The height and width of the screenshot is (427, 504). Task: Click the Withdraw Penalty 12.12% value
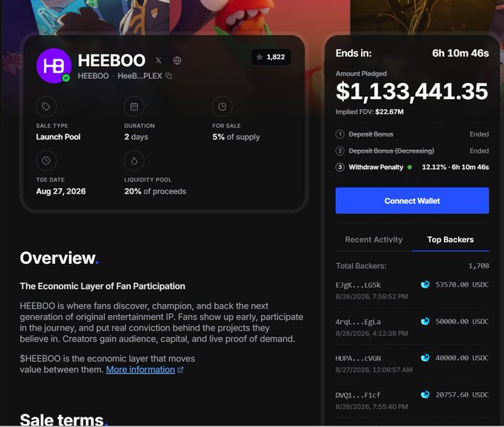[x=434, y=168]
